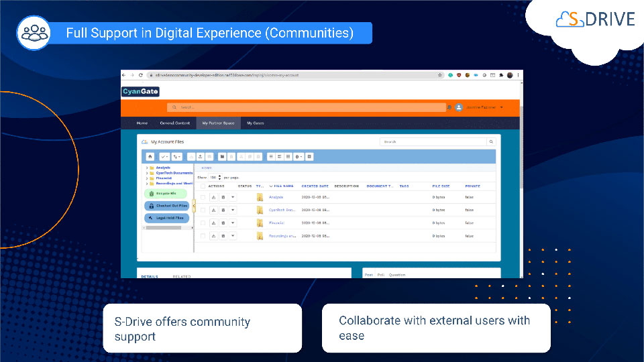Switch to grid view icon in toolbar

click(288, 156)
